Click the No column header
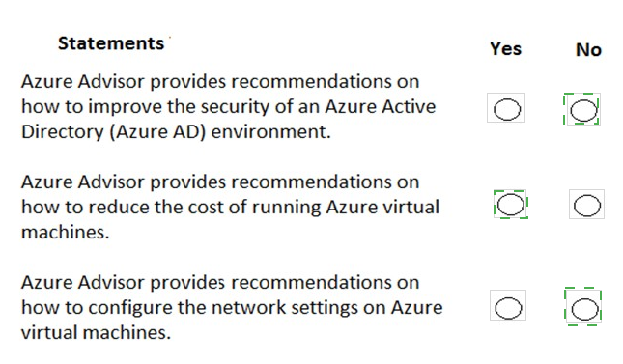Viewport: 623px width, 364px height. pyautogui.click(x=588, y=50)
